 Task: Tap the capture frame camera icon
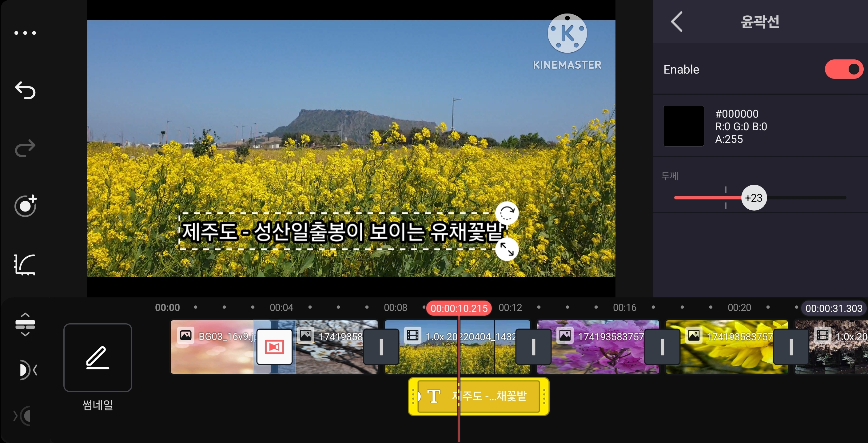26,206
